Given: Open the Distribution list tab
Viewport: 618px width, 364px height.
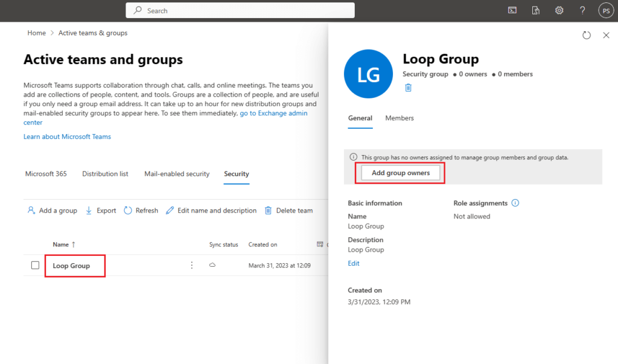Looking at the screenshot, I should pyautogui.click(x=105, y=174).
